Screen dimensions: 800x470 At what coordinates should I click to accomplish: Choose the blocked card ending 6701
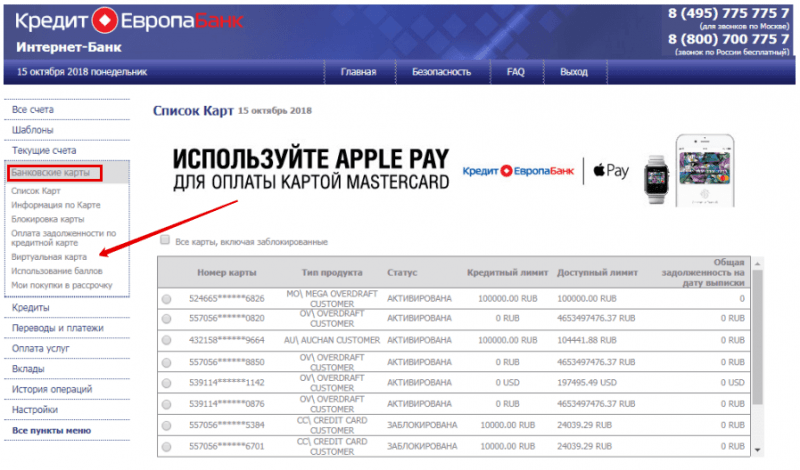click(167, 447)
